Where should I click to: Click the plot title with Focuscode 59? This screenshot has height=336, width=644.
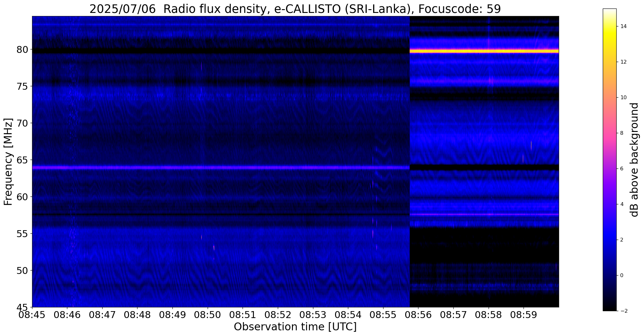[x=295, y=9]
